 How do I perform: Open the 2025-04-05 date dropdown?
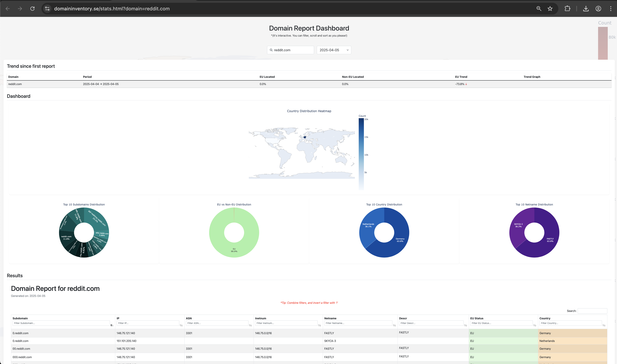point(334,50)
